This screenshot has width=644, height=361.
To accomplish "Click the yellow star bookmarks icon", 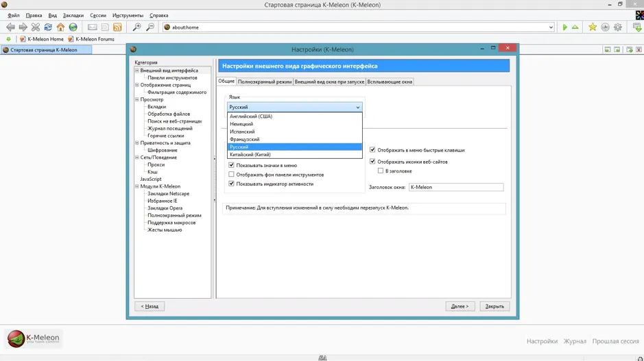I will 593,27.
